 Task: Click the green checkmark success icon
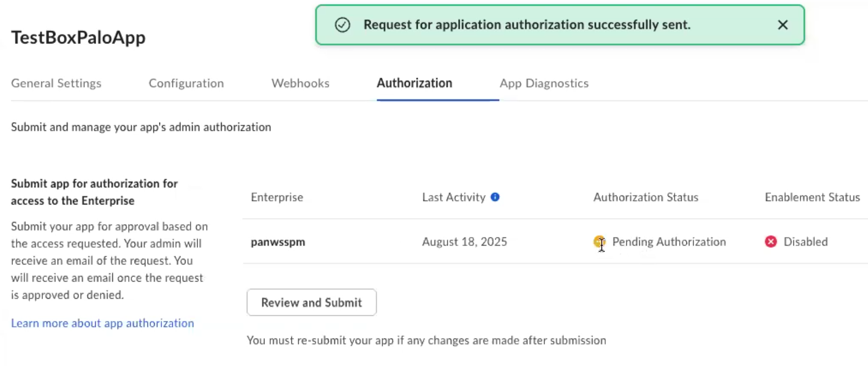tap(342, 25)
